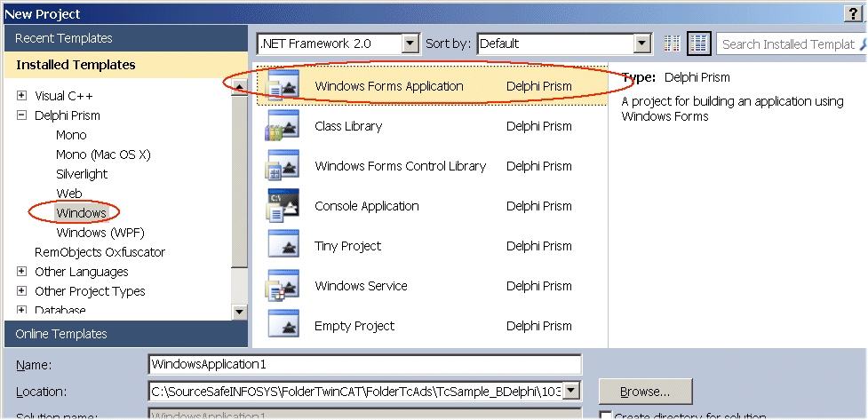Click the 'Empty Project' template name

(354, 326)
